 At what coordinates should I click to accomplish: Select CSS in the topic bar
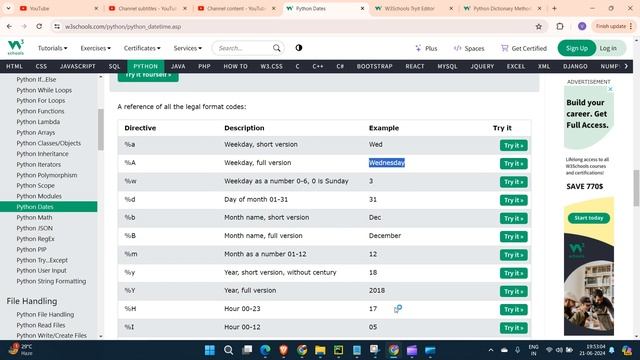pyautogui.click(x=41, y=66)
